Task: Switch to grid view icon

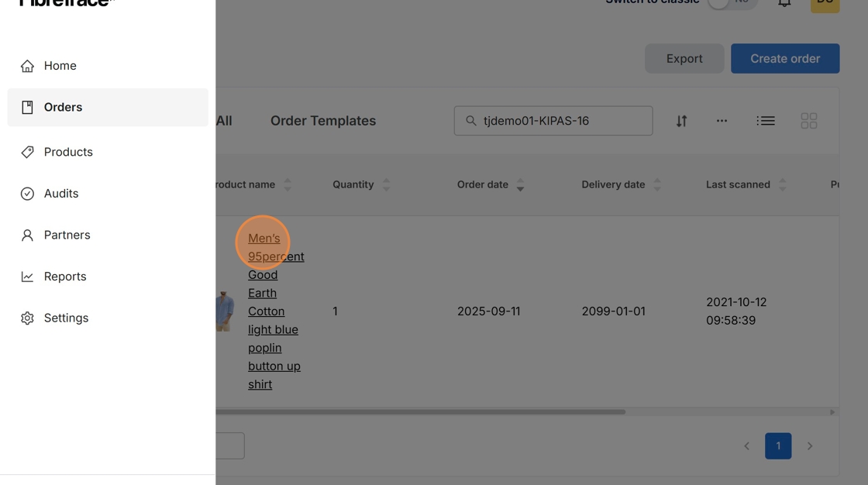Action: tap(808, 121)
